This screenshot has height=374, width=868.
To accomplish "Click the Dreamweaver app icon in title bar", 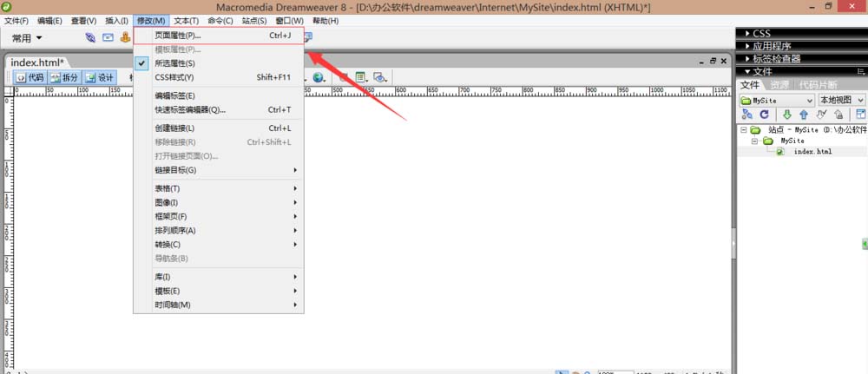I will point(7,7).
